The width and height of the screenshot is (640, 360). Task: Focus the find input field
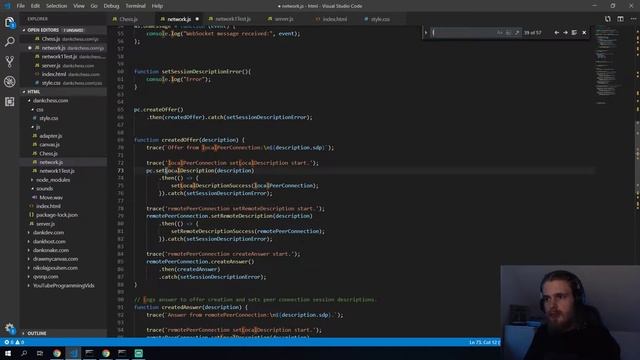[463, 32]
